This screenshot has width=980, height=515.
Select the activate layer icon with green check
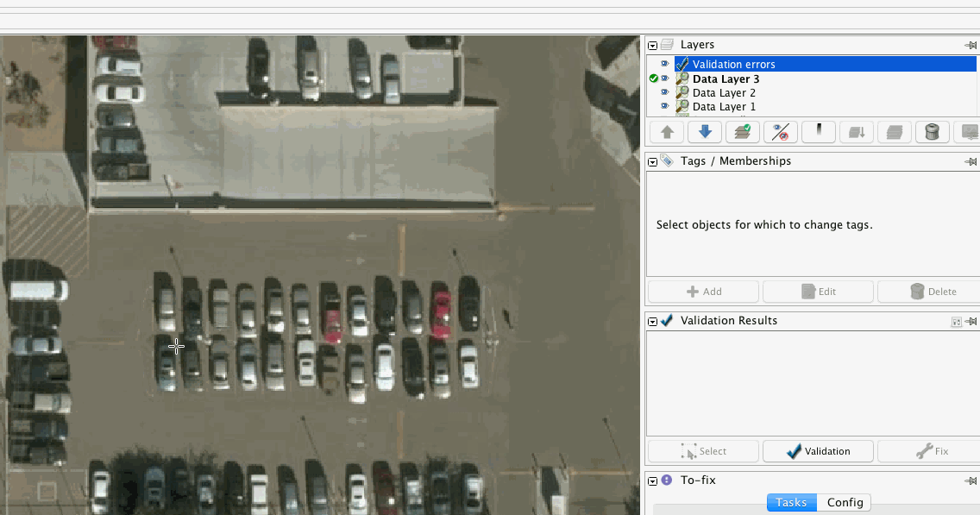pos(741,131)
